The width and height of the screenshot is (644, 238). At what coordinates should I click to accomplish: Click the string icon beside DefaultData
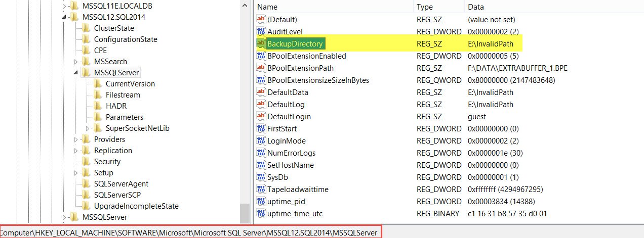tap(261, 92)
